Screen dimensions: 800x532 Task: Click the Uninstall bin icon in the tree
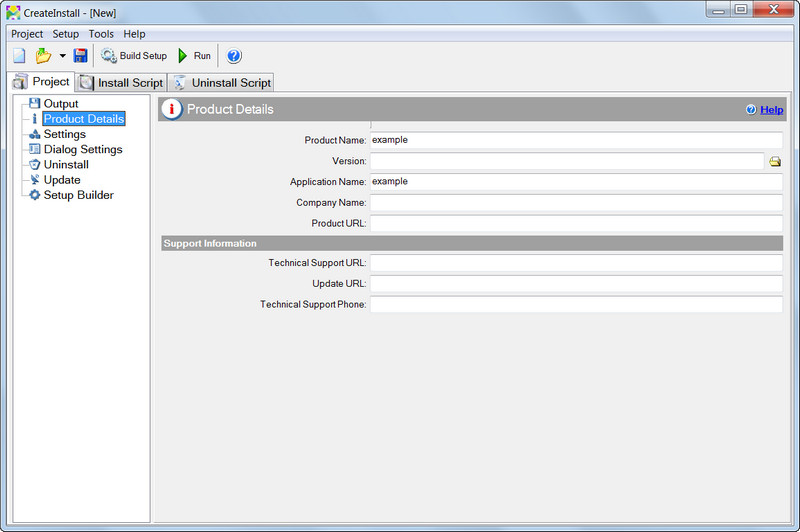(x=34, y=164)
